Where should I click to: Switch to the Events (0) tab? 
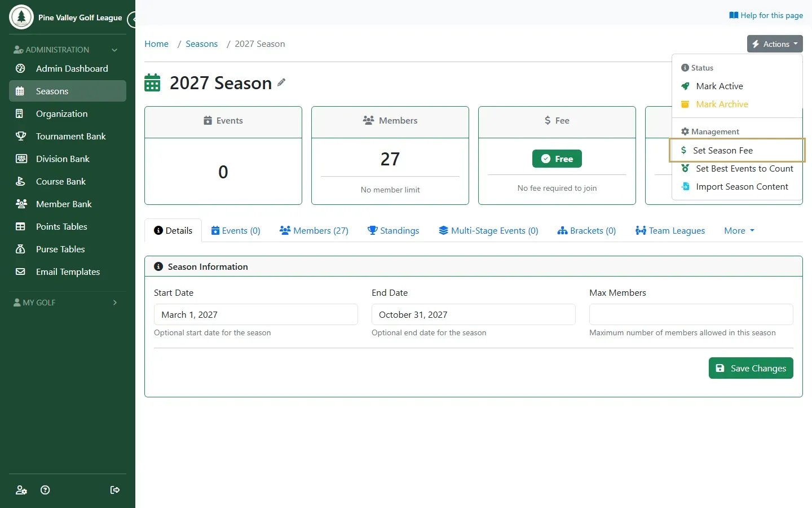(236, 230)
